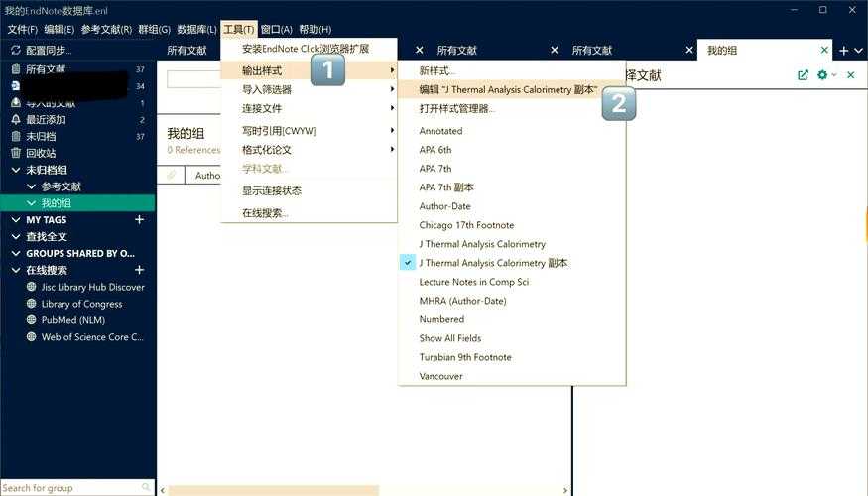Click globe icon beside Jisc Library Hub Discover

click(x=32, y=287)
